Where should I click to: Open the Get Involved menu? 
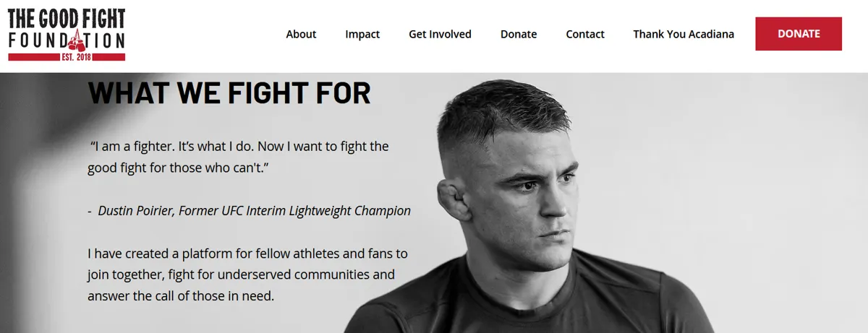[x=440, y=34]
